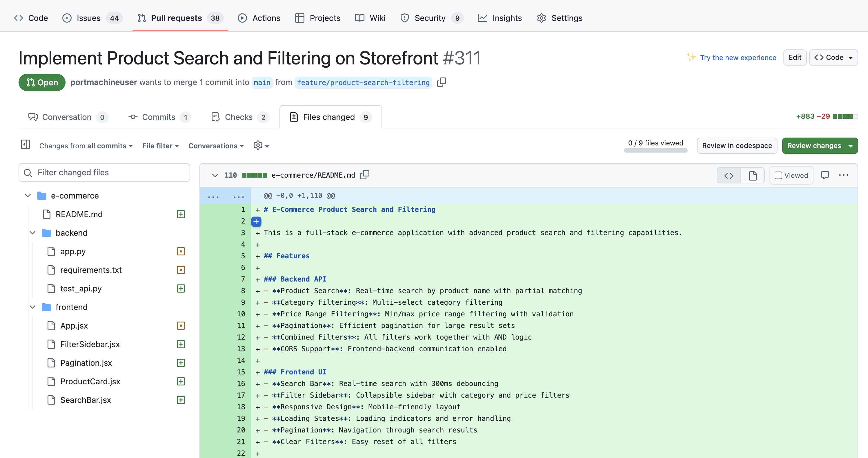Click Try the new experience link

(738, 58)
